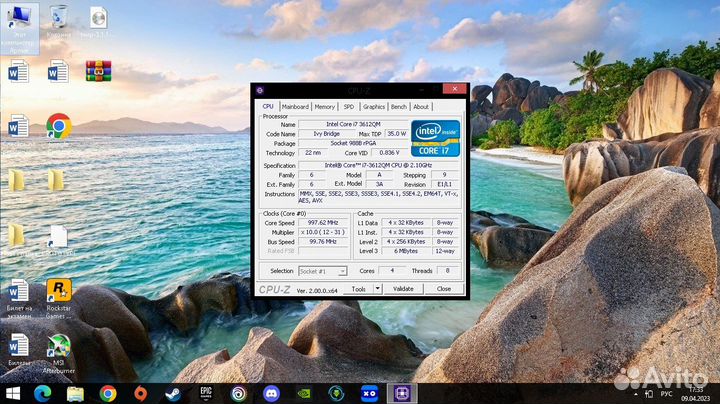Click the Ext. Model value 3A

point(379,184)
